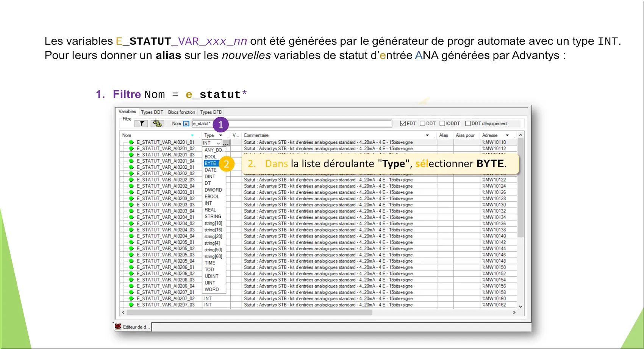This screenshot has width=644, height=349.
Task: Click the Adresse column header
Action: 490,135
